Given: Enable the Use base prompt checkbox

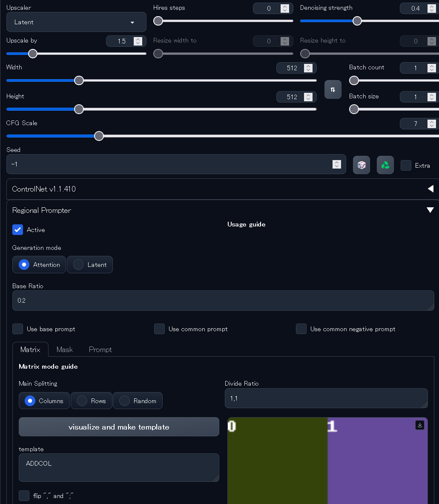Looking at the screenshot, I should click(x=18, y=329).
